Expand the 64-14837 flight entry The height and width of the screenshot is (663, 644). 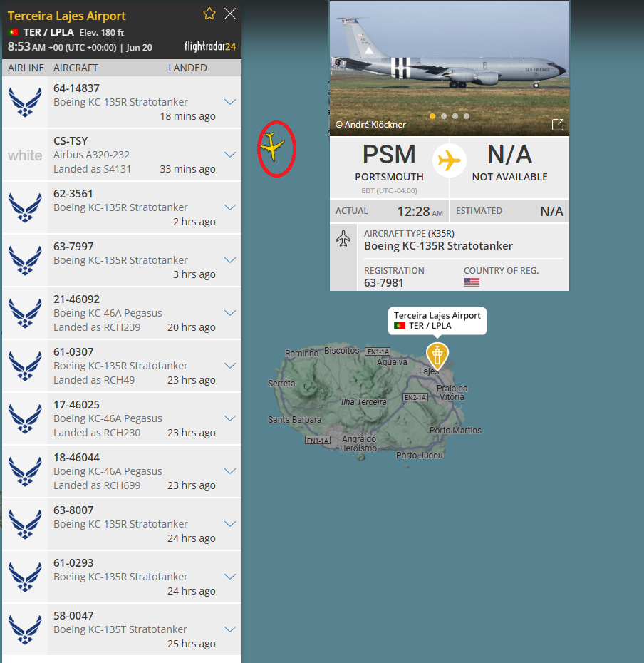click(x=230, y=102)
